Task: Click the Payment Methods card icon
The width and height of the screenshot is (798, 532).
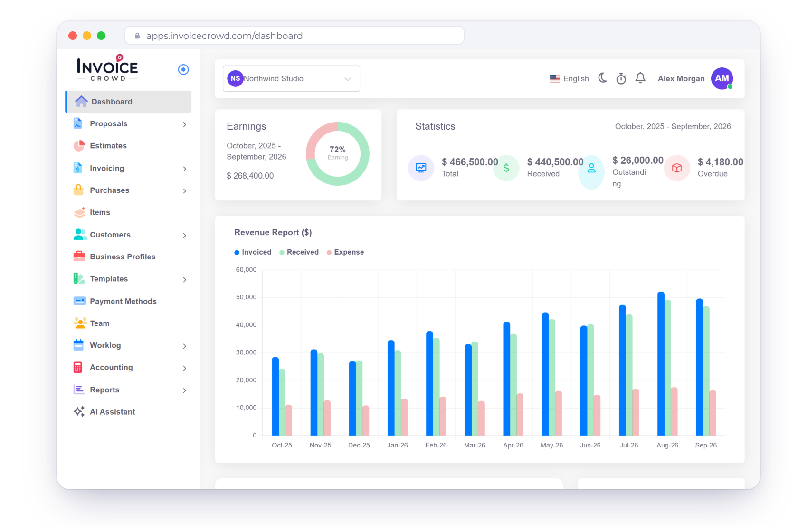Action: point(79,301)
